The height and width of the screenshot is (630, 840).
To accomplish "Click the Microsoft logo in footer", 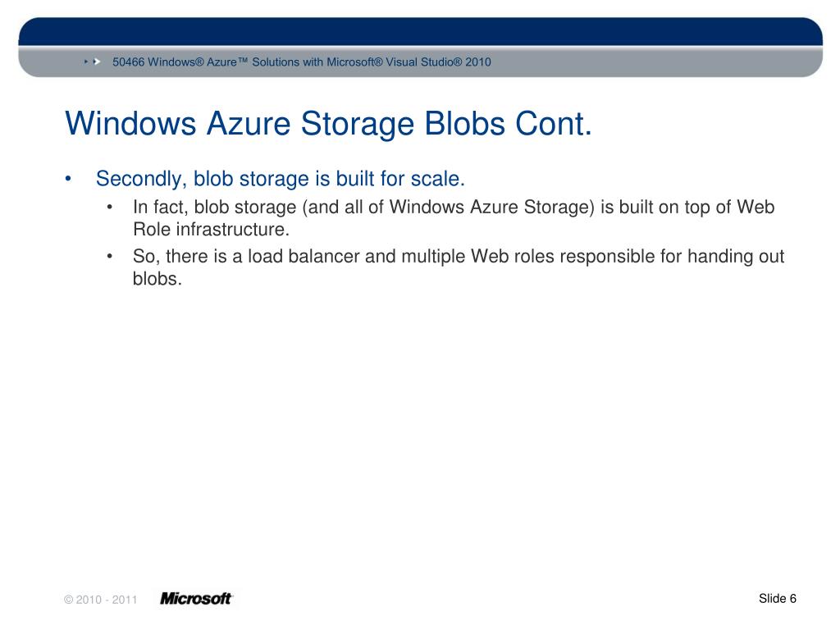I will [x=196, y=598].
